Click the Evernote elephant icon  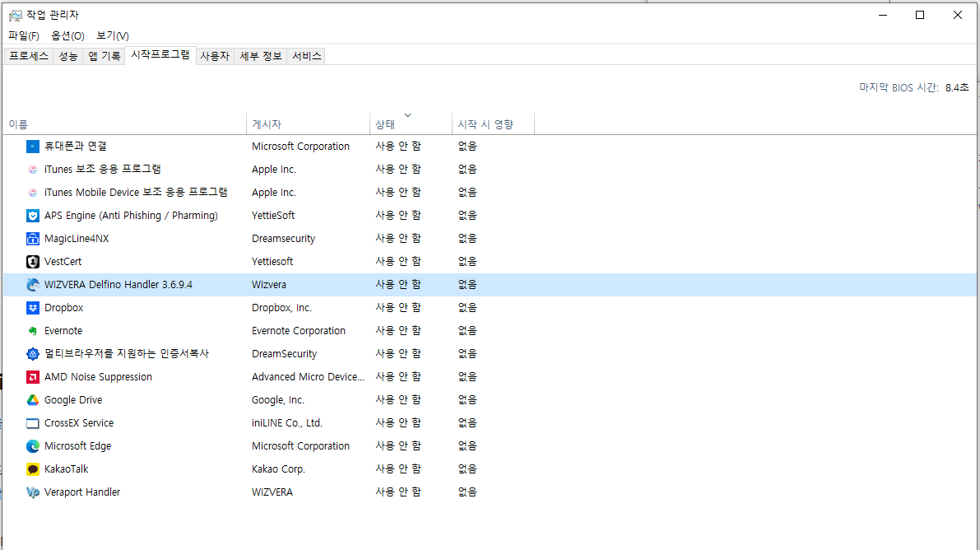[x=33, y=331]
